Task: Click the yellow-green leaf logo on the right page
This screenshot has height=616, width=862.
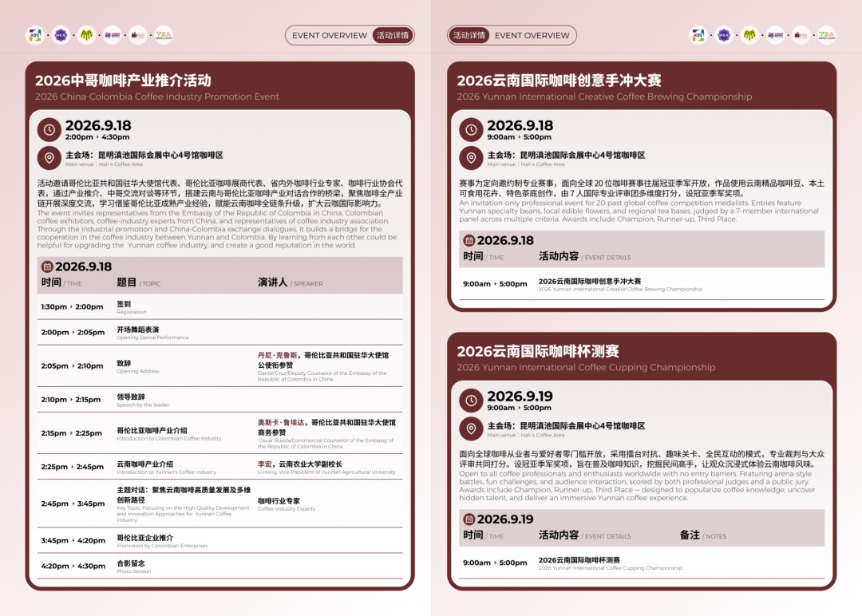Action: pyautogui.click(x=749, y=35)
